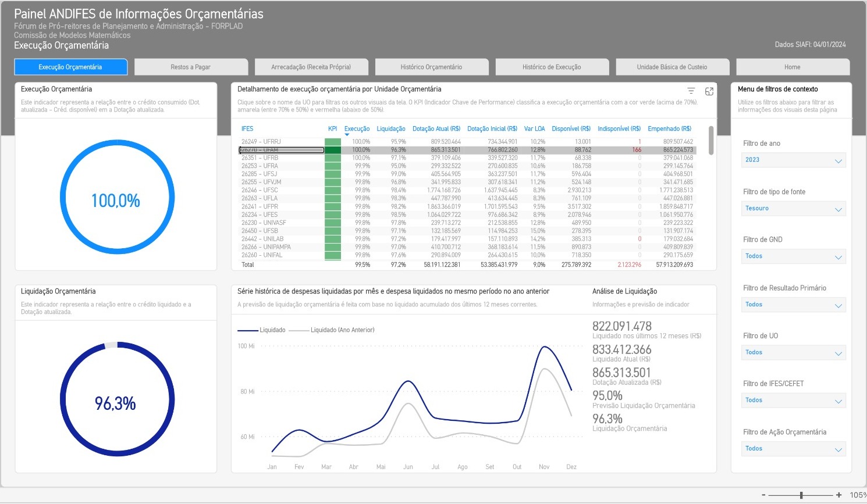Sort by Dotação Atual (R$) column header
The height and width of the screenshot is (504, 867).
click(436, 128)
